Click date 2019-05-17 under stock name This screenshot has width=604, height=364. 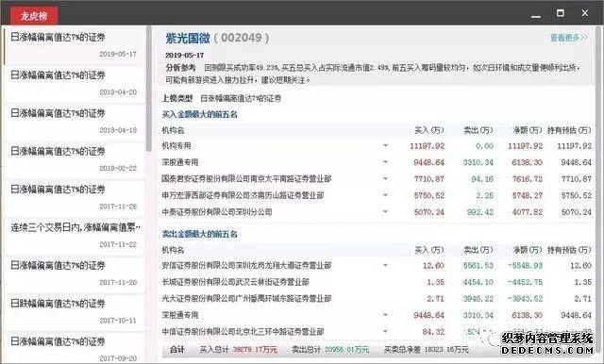click(185, 56)
